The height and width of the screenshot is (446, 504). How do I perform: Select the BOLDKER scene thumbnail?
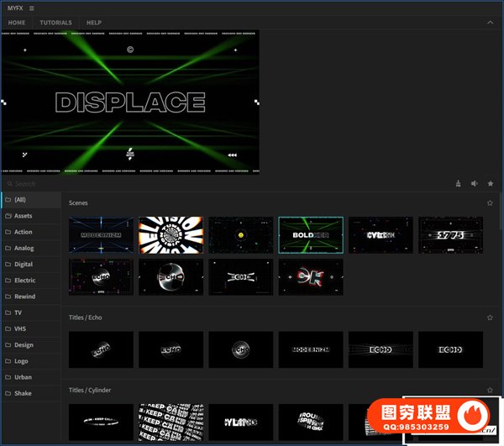(311, 235)
